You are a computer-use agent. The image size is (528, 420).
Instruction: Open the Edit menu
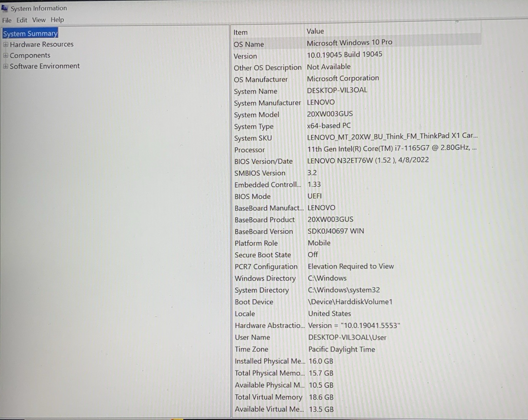[22, 20]
